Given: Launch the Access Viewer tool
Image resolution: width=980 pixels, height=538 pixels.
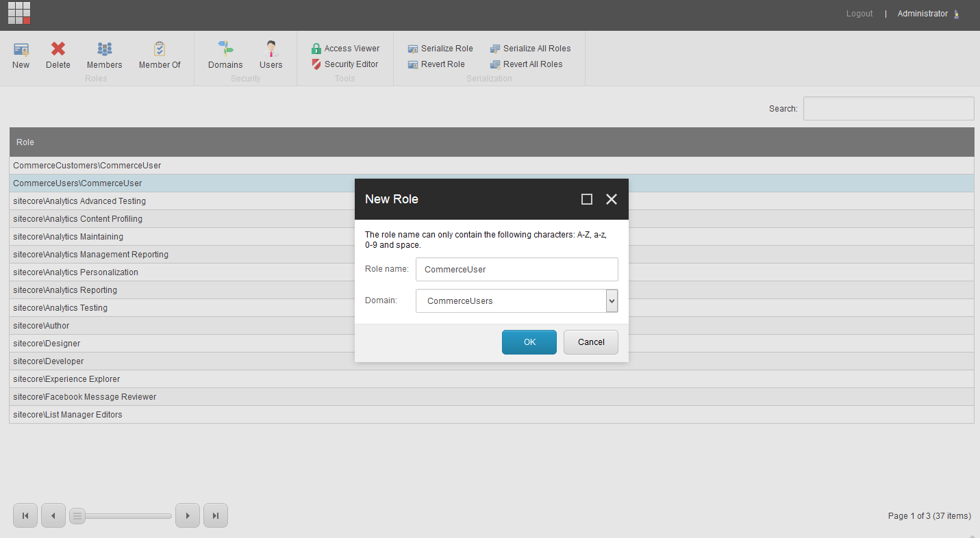Looking at the screenshot, I should [346, 49].
